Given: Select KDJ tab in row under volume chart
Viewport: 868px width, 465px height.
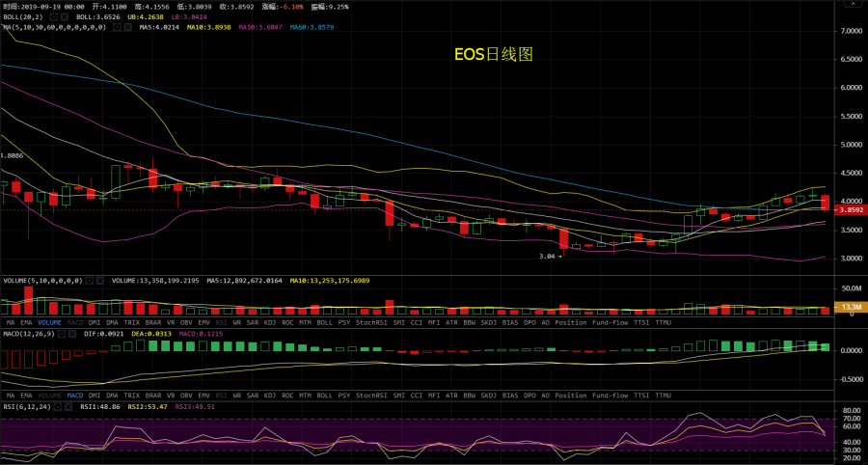Looking at the screenshot, I should 270,322.
